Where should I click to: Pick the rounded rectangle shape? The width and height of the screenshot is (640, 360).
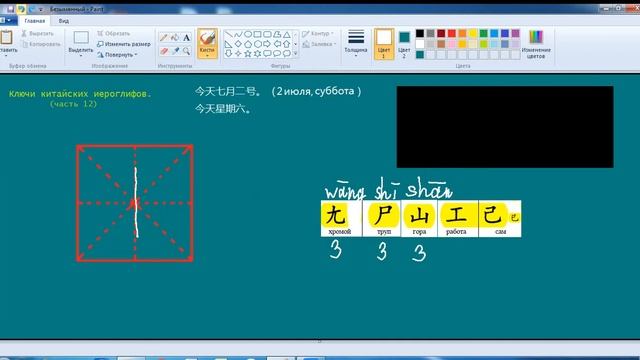point(267,35)
